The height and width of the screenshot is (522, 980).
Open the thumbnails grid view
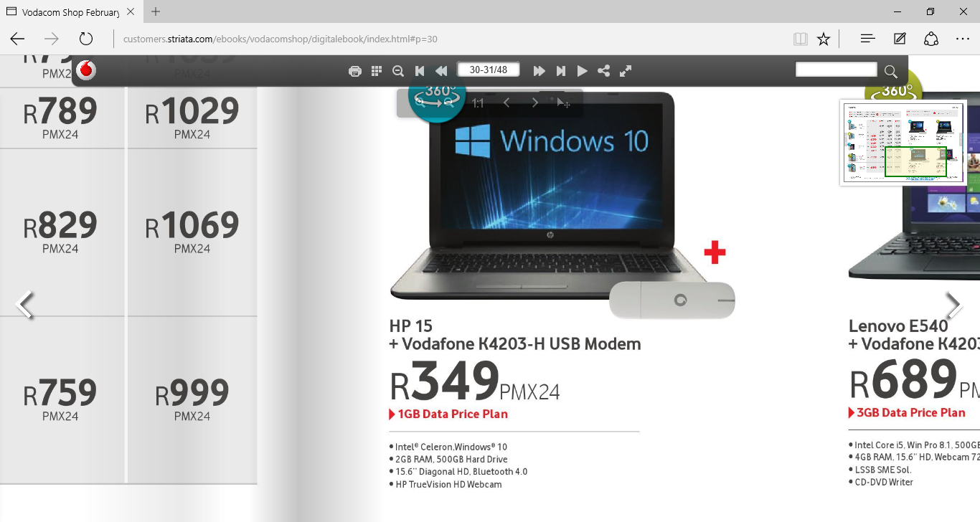point(377,71)
